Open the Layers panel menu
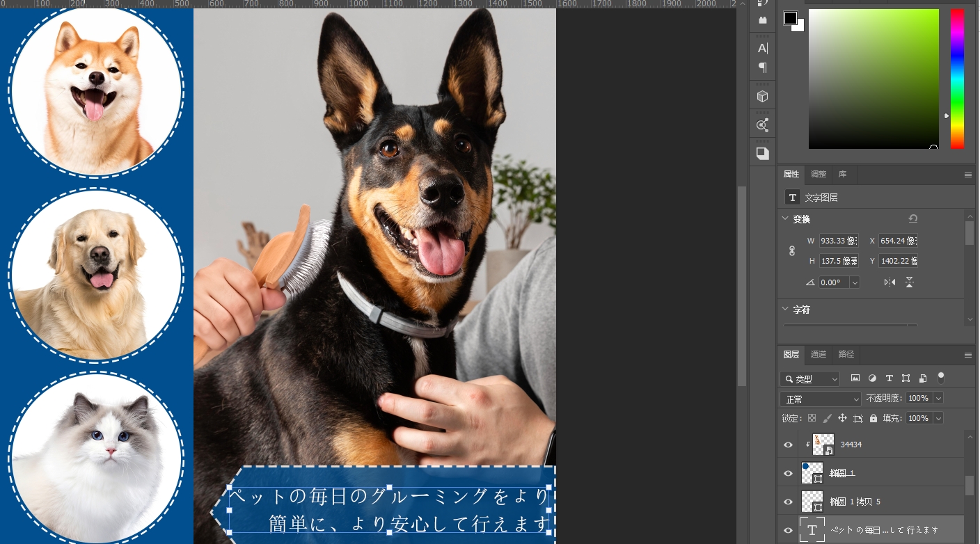Image resolution: width=980 pixels, height=544 pixels. (x=968, y=354)
